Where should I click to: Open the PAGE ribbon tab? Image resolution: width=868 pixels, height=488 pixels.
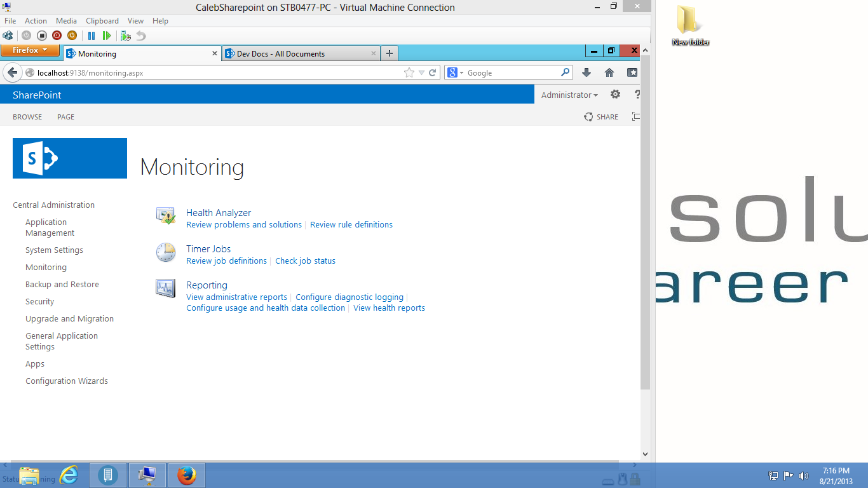coord(65,117)
